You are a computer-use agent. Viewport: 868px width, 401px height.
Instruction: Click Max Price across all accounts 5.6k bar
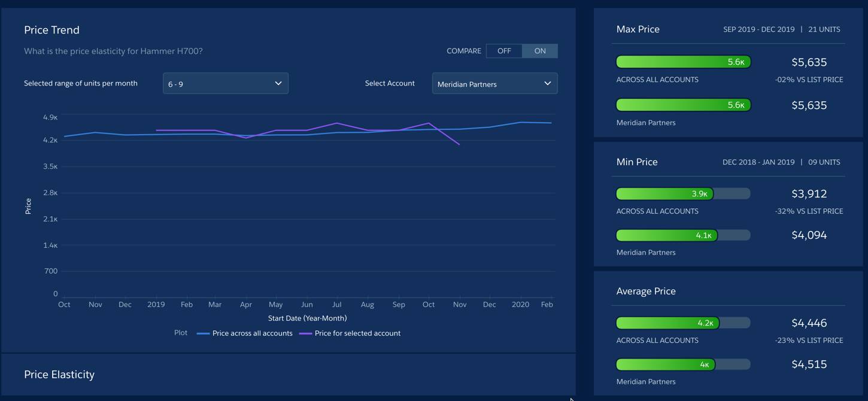pos(684,62)
